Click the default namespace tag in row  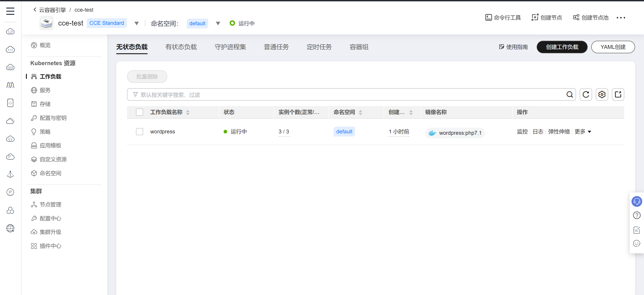tap(344, 132)
